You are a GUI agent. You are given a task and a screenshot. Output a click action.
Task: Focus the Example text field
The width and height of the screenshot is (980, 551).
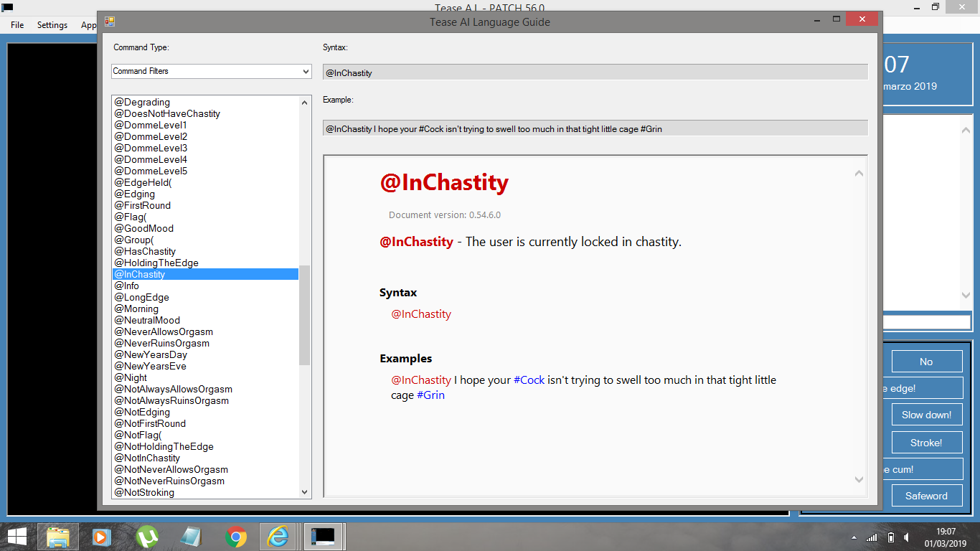[595, 128]
